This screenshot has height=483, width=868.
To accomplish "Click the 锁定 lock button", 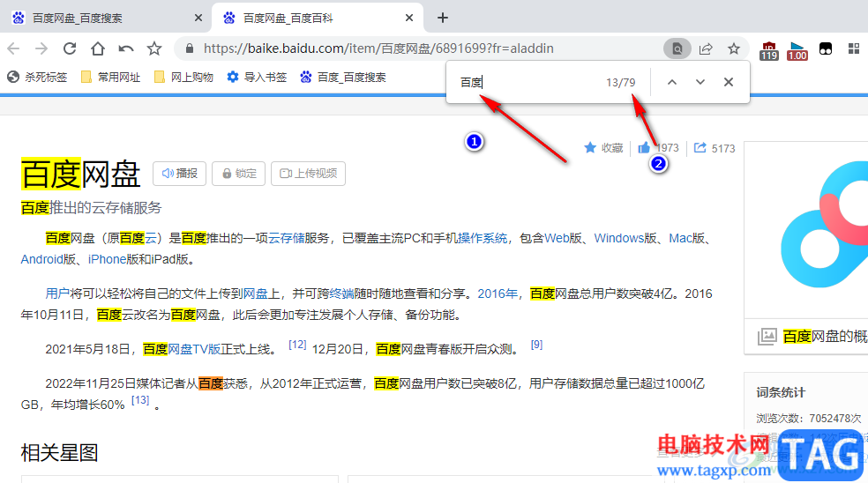I will [238, 174].
